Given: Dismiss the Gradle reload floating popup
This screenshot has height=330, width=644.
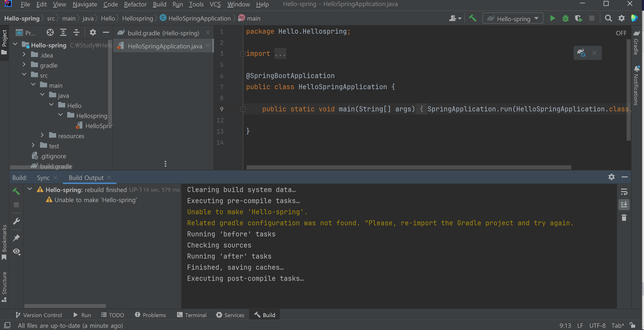Looking at the screenshot, I should click(x=594, y=53).
